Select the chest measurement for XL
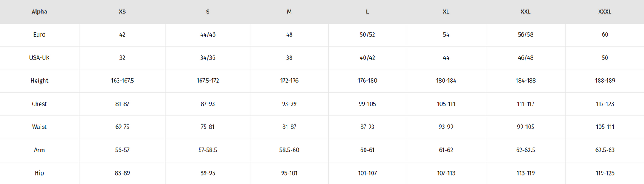Viewport: 644px width, 184px height. click(x=446, y=104)
